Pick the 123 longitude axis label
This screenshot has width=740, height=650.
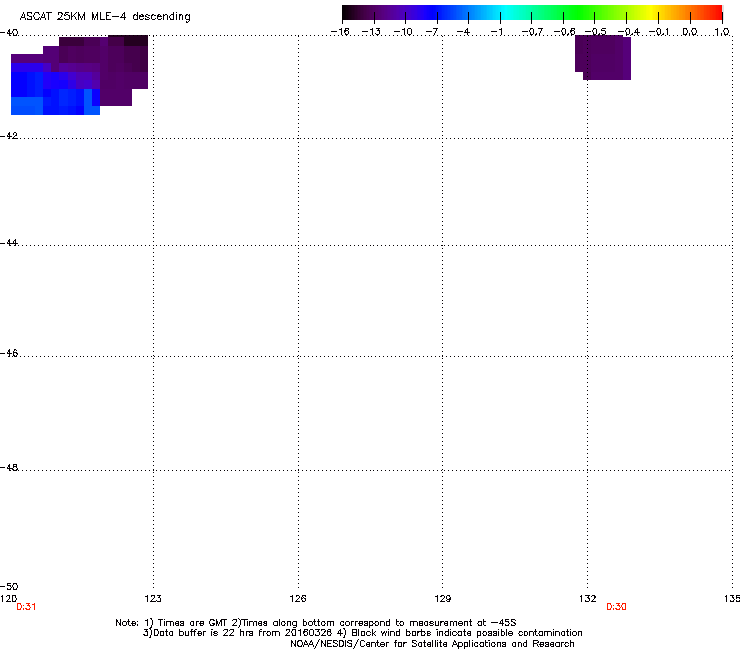[x=153, y=599]
